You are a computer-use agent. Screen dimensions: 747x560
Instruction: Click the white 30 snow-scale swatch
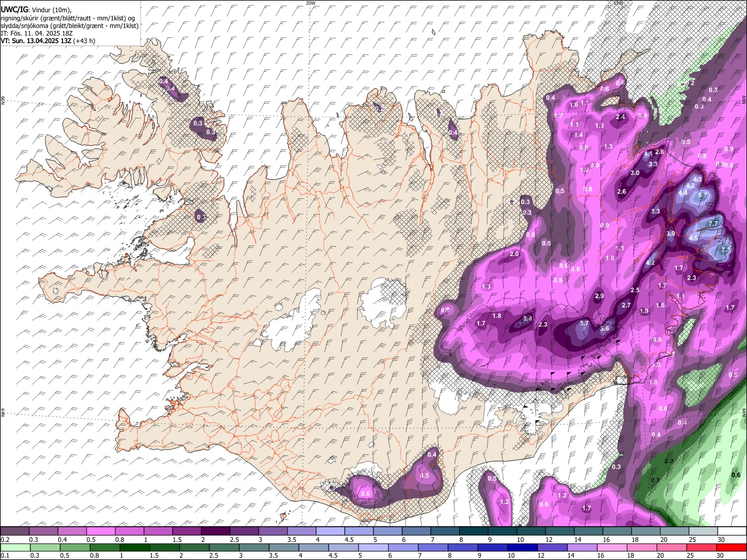(732, 531)
